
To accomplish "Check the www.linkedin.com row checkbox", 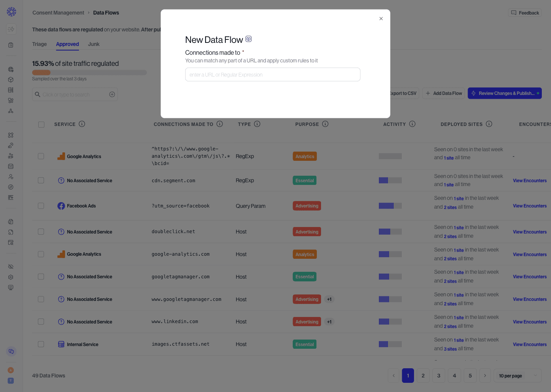I will tap(41, 322).
